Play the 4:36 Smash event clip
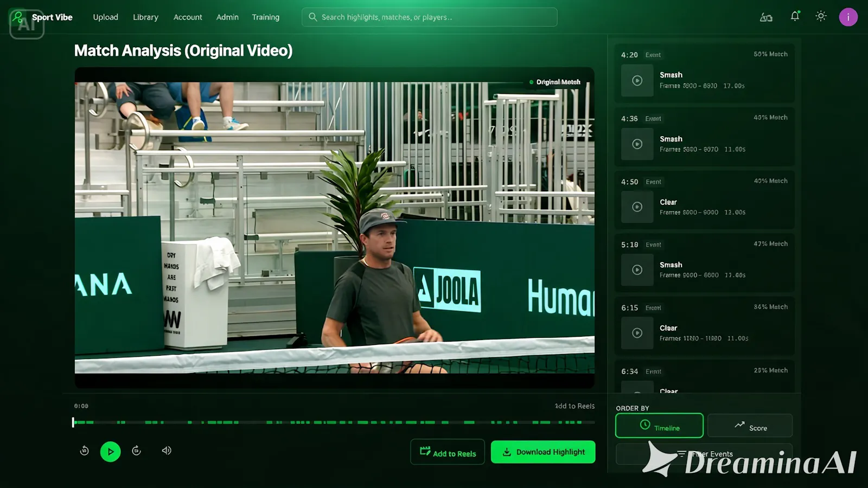The image size is (868, 488). pos(637,144)
